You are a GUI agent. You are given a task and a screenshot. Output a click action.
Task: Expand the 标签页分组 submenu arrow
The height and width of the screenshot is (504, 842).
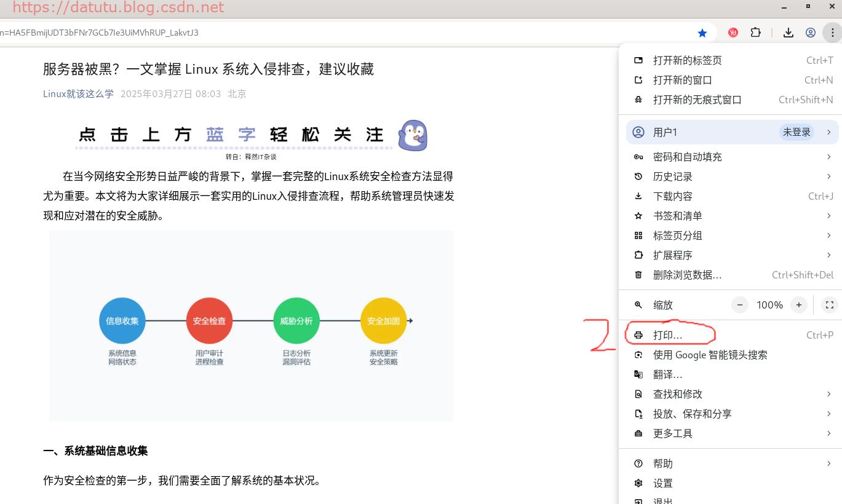pos(828,235)
